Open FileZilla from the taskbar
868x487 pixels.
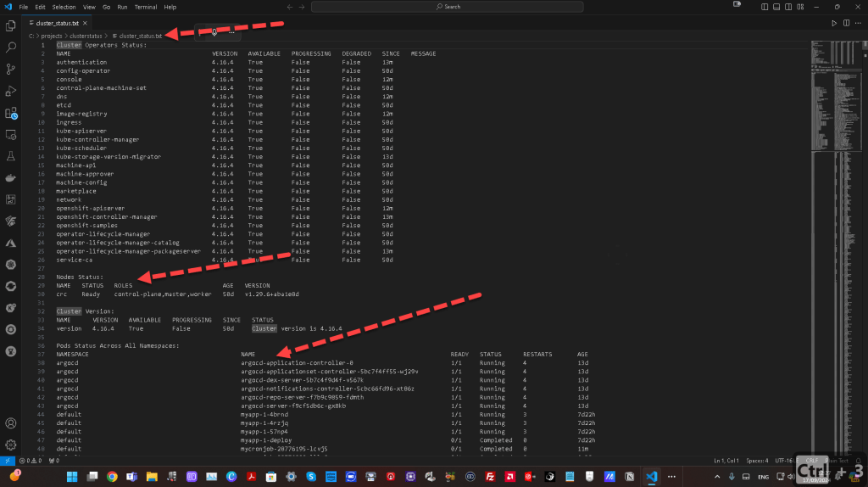point(490,477)
